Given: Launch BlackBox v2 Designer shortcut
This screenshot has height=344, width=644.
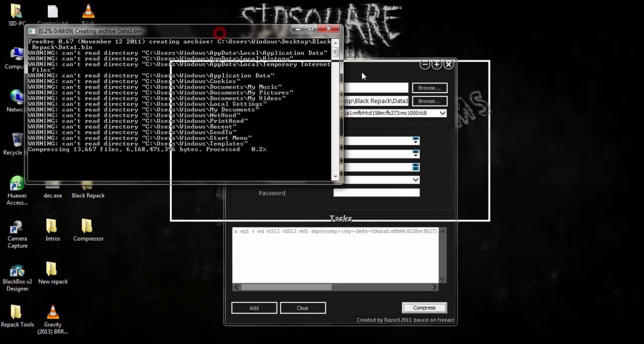Looking at the screenshot, I should tap(17, 277).
